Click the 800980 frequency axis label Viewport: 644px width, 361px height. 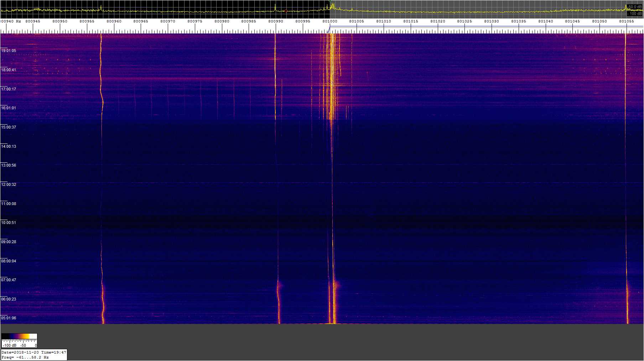(222, 21)
